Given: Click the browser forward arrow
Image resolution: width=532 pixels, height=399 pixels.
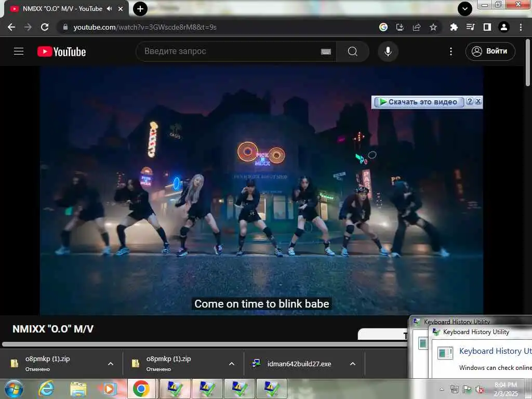Looking at the screenshot, I should coord(28,27).
